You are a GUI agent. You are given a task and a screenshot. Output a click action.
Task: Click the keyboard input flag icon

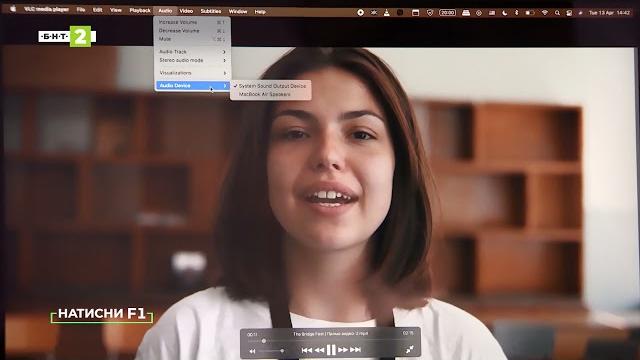click(492, 13)
